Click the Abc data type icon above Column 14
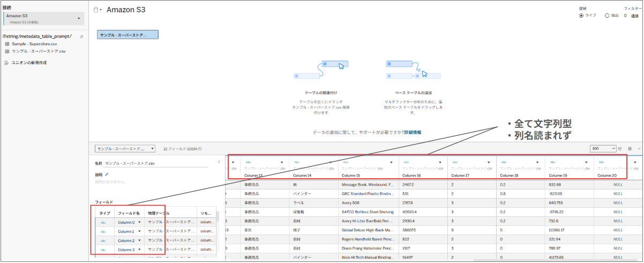The height and width of the screenshot is (263, 644). point(296,162)
